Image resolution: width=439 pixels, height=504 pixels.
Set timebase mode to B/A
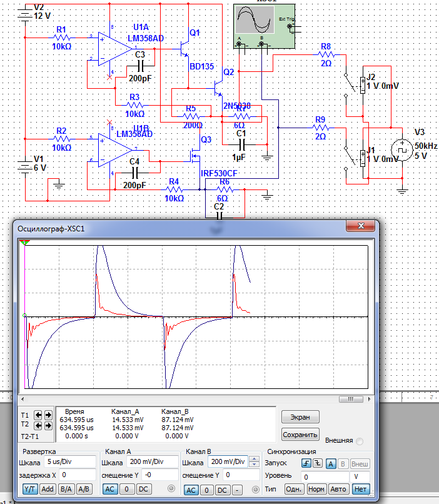pos(66,489)
